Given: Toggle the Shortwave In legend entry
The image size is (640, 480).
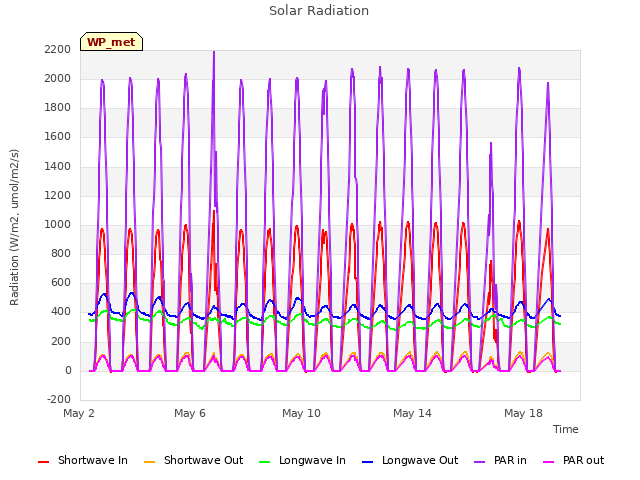Looking at the screenshot, I should point(83,460).
